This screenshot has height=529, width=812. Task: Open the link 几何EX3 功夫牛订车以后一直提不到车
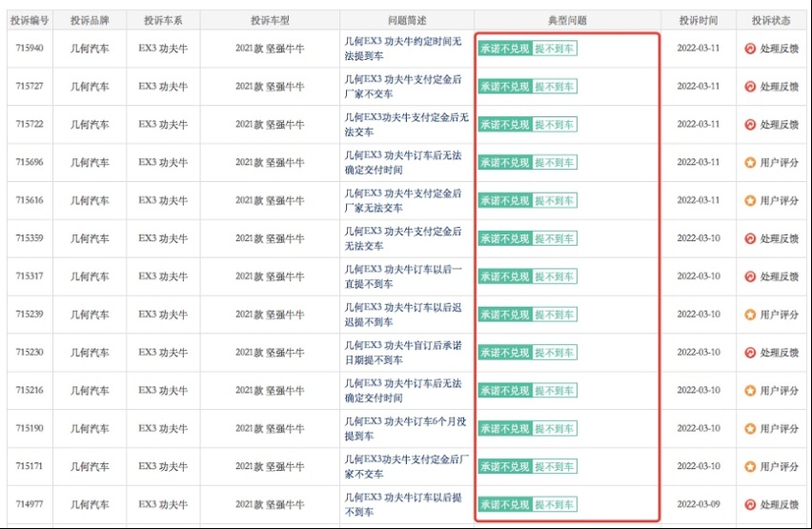(403, 276)
